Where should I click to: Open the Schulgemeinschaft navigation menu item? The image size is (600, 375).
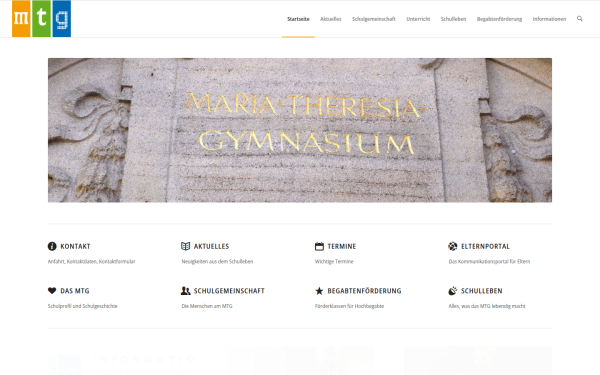[x=374, y=19]
